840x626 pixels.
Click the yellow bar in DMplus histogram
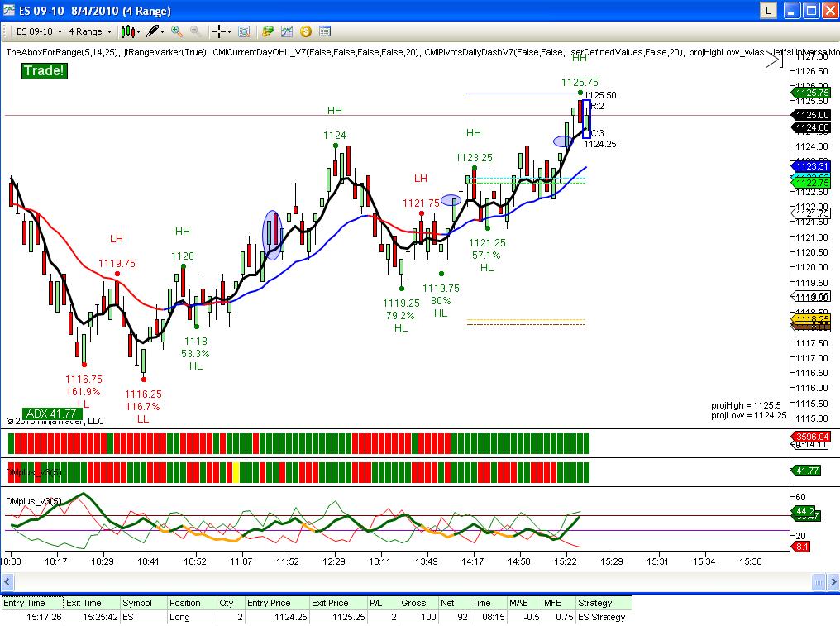236,472
